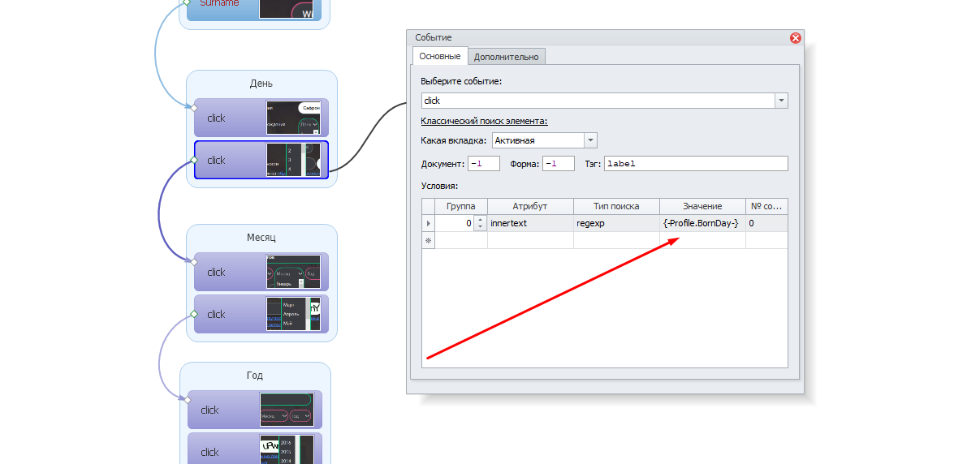Click the Тэг field containing label
This screenshot has width=980, height=464.
(696, 163)
